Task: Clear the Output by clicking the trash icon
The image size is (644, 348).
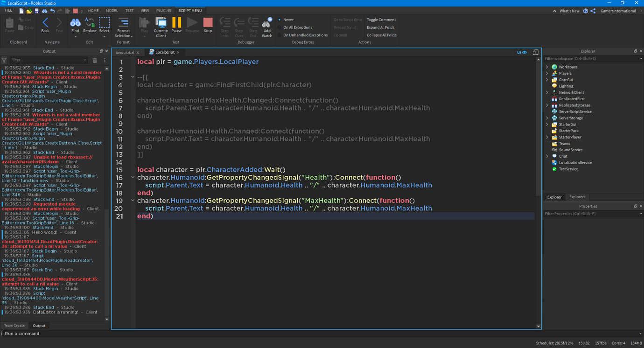Action: click(x=95, y=60)
